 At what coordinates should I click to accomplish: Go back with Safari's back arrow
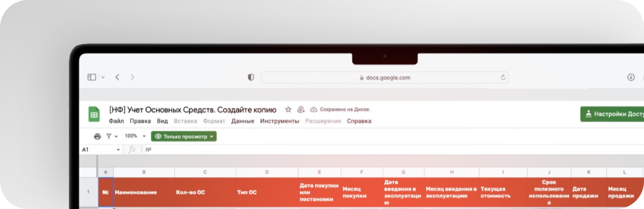(117, 77)
